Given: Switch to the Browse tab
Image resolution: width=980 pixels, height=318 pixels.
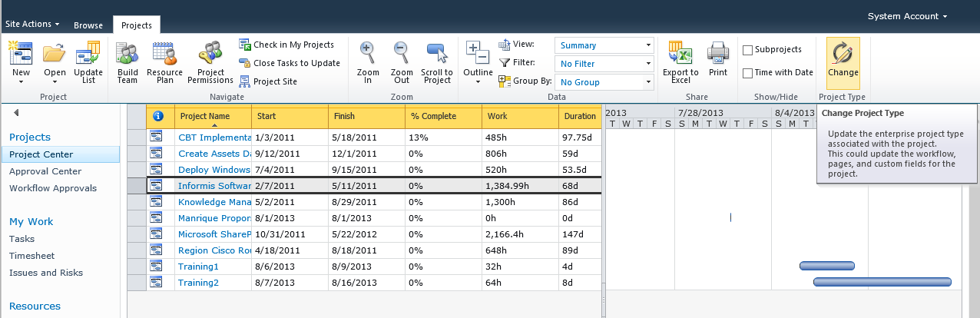Looking at the screenshot, I should (x=88, y=25).
